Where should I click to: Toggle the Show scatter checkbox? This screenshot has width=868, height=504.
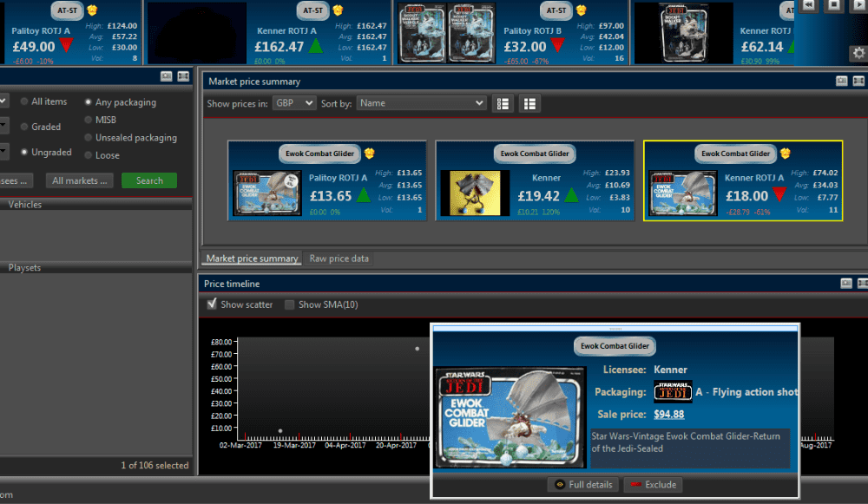point(212,304)
